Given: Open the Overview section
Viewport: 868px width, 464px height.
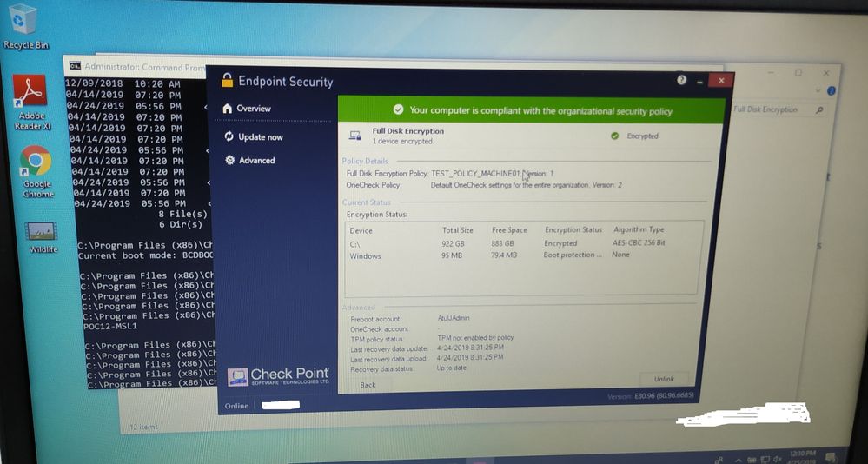Looking at the screenshot, I should pos(253,109).
